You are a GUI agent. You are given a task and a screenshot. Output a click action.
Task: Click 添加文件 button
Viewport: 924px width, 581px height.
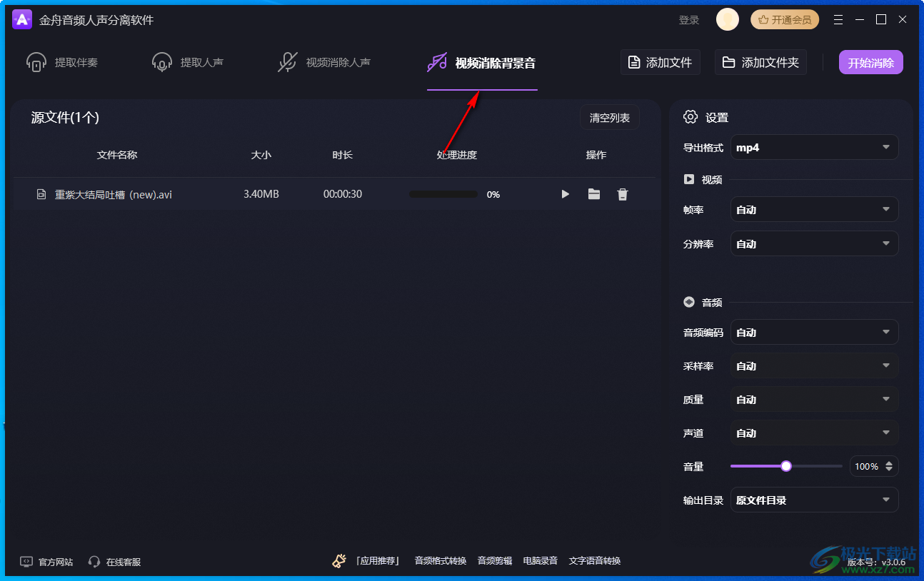coord(661,63)
